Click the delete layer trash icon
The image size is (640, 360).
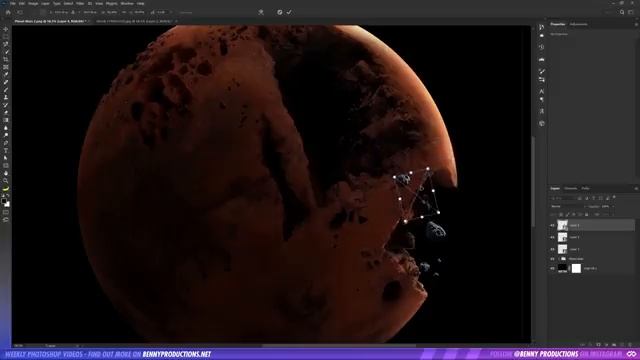tap(630, 345)
